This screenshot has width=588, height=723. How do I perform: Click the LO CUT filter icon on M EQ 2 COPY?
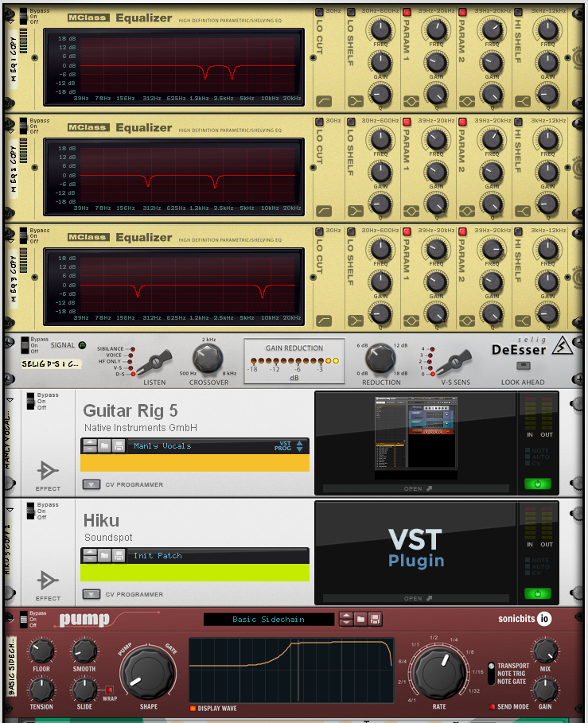[x=324, y=211]
